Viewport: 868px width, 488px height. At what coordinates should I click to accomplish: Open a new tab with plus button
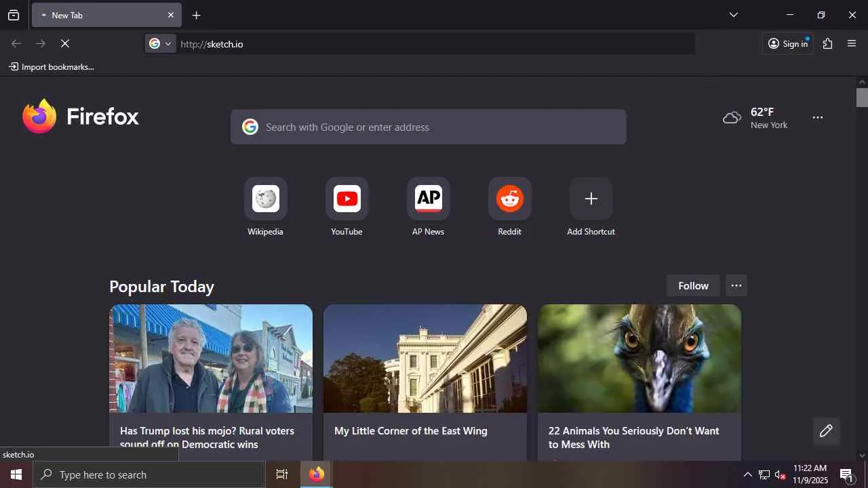(197, 15)
